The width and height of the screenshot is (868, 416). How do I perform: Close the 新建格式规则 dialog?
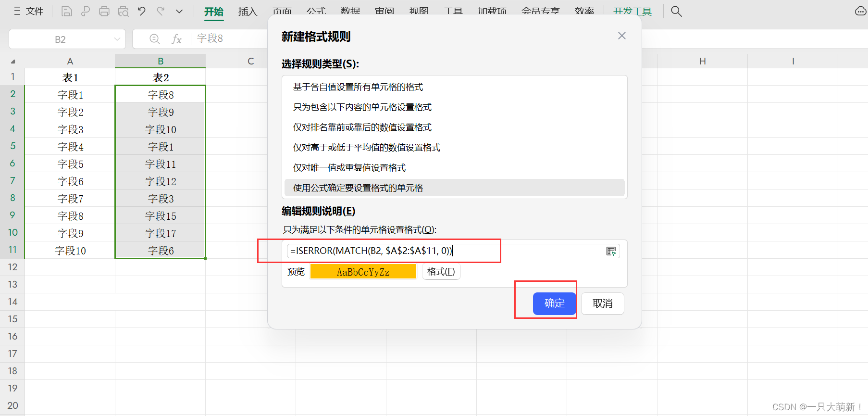click(622, 36)
